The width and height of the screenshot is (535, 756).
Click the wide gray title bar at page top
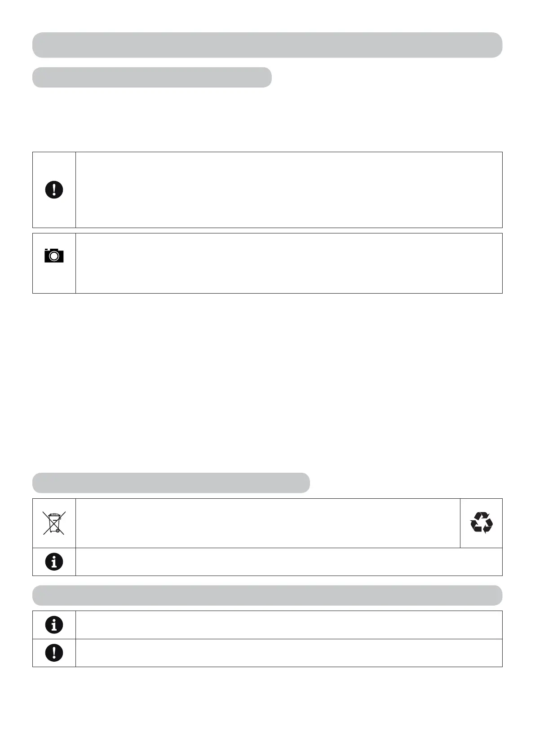267,45
